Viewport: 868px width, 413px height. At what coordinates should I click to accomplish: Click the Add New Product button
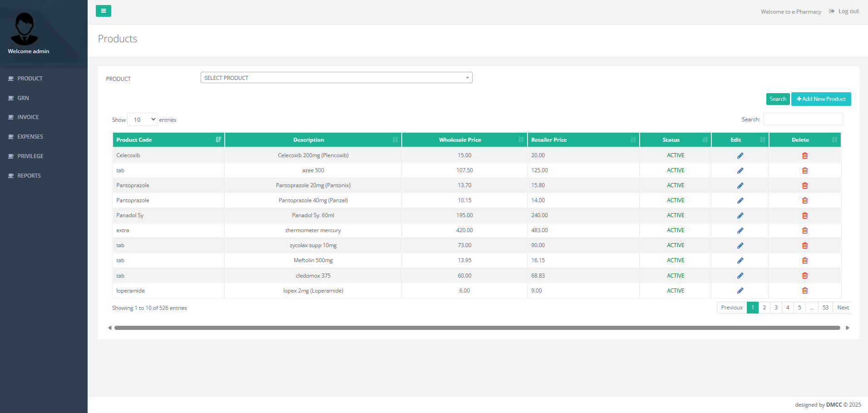pyautogui.click(x=821, y=99)
